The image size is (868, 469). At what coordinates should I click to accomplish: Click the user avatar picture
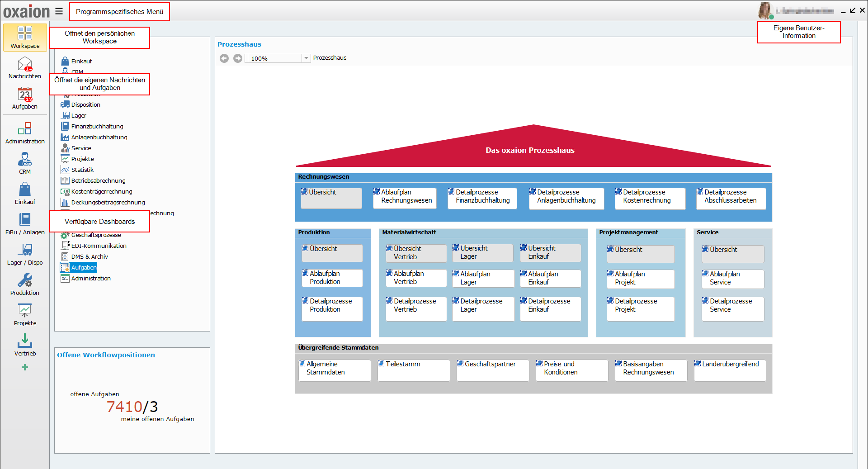pyautogui.click(x=765, y=10)
